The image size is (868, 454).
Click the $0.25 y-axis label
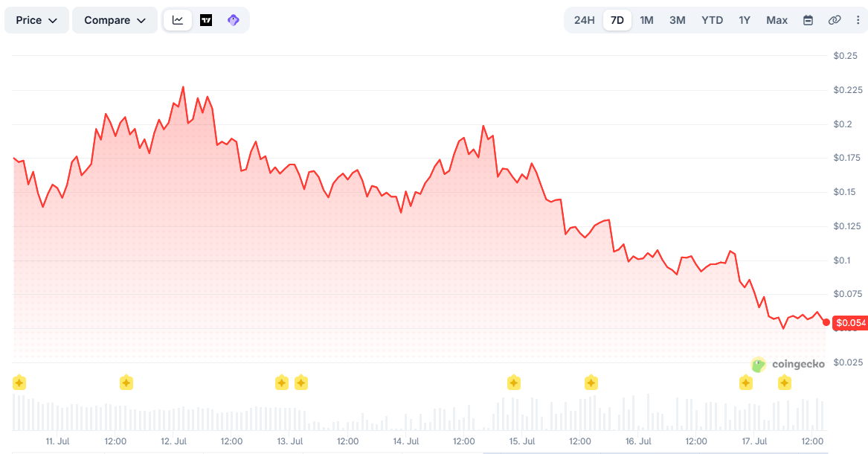(x=845, y=55)
